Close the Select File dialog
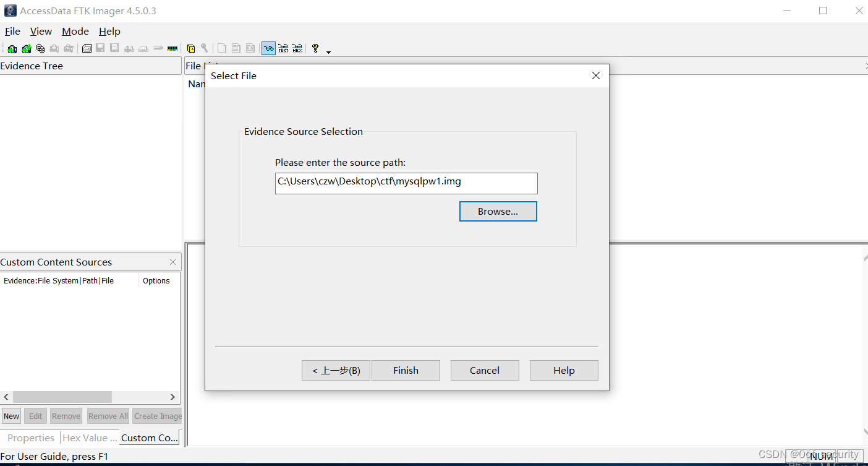868x466 pixels. point(596,76)
